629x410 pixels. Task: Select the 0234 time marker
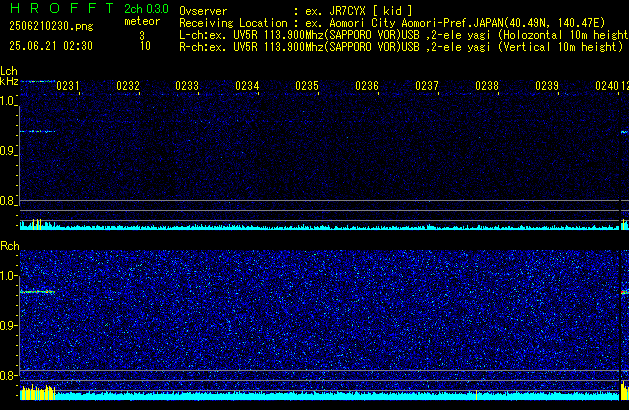pyautogui.click(x=247, y=86)
